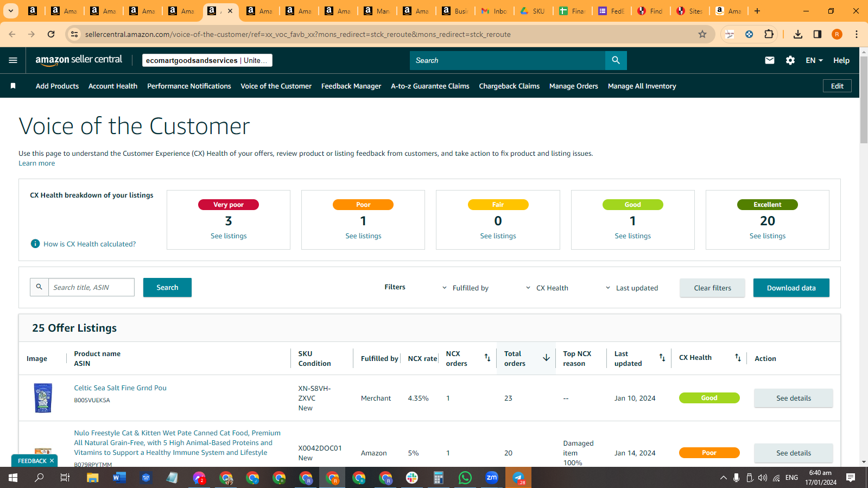Bookmark this page with the star icon
This screenshot has height=488, width=868.
pos(702,34)
